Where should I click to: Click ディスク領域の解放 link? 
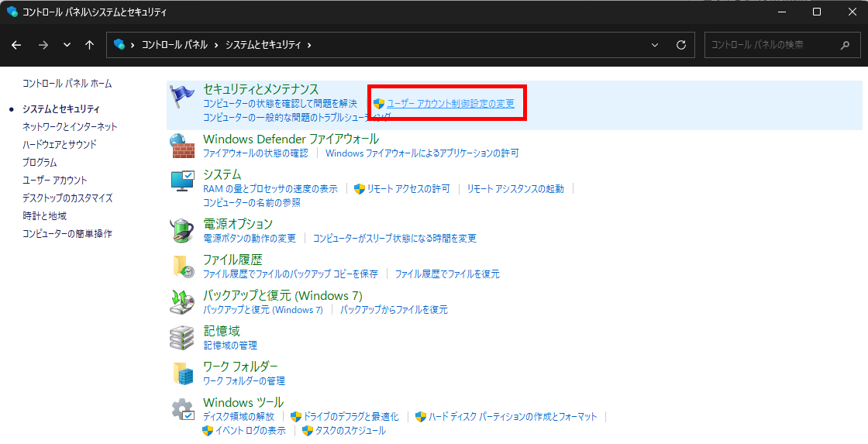(x=239, y=416)
